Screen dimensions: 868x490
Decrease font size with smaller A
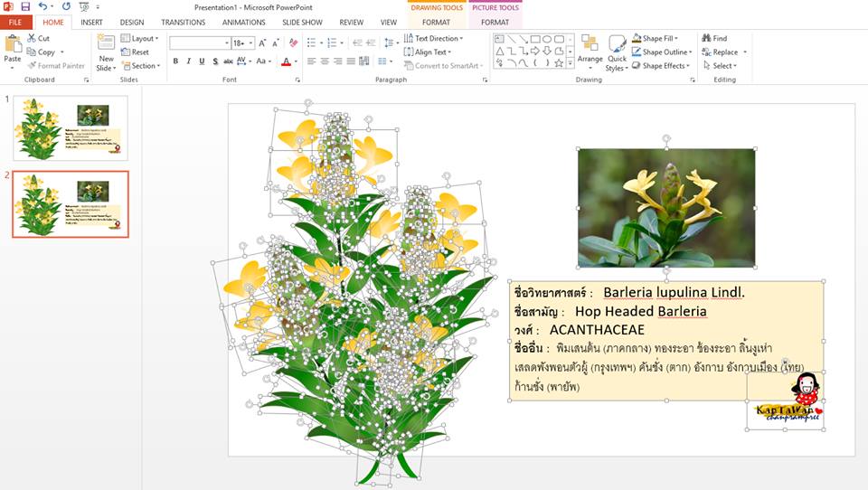(x=275, y=42)
